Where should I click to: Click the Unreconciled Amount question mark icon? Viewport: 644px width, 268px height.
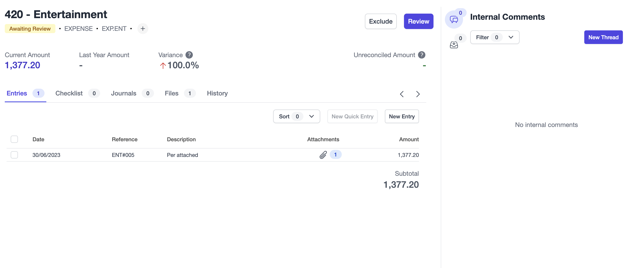tap(422, 54)
